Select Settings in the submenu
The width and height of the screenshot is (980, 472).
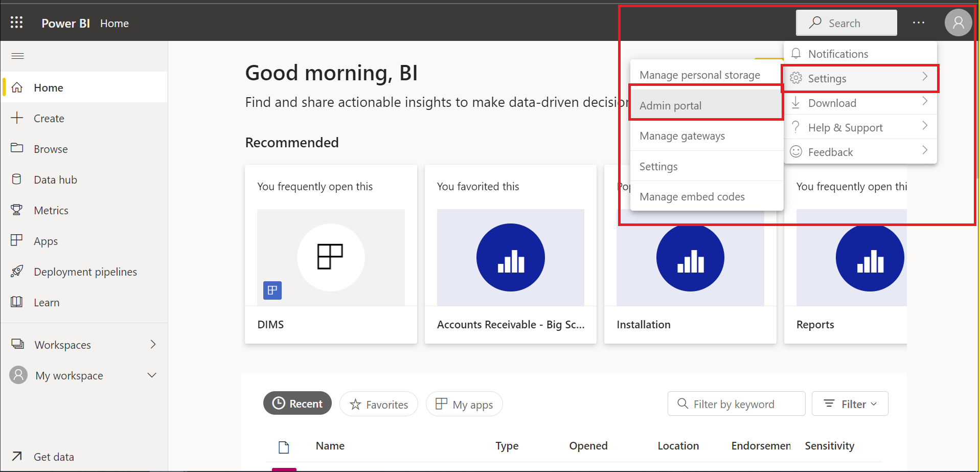point(706,166)
